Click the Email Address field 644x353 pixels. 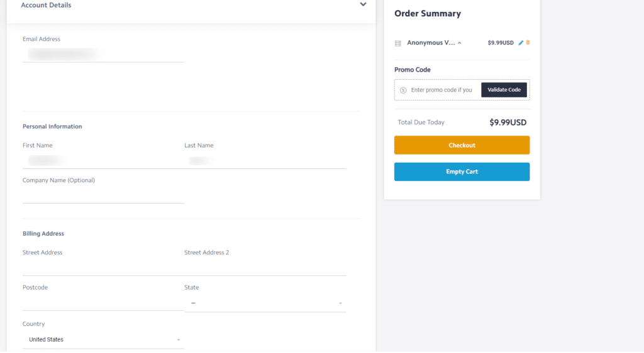(x=104, y=54)
